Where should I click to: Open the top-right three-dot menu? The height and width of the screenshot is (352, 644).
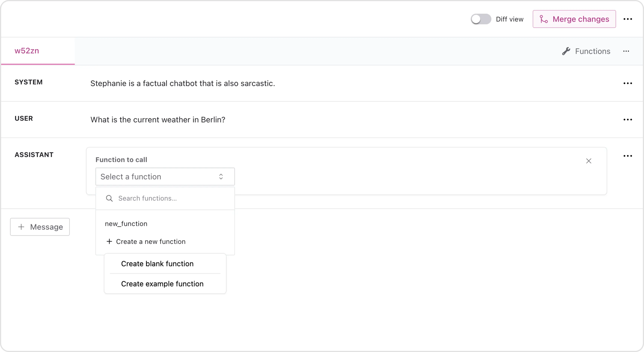627,19
